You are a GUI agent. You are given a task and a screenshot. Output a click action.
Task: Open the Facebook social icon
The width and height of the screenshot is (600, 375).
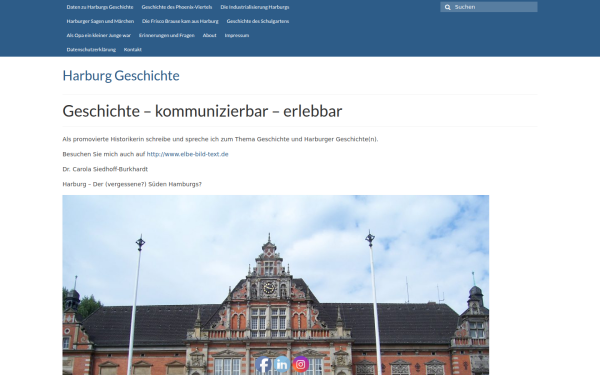(x=263, y=365)
